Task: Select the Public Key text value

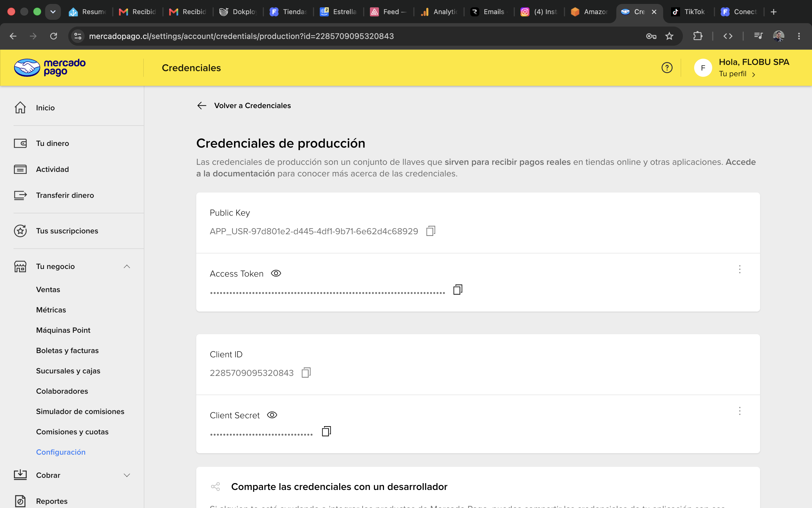Action: (314, 231)
